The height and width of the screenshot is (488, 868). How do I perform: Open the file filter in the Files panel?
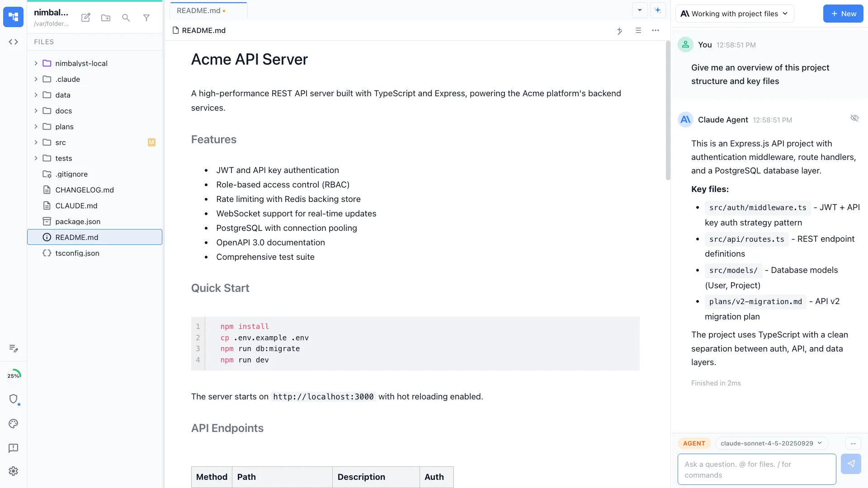pos(146,18)
